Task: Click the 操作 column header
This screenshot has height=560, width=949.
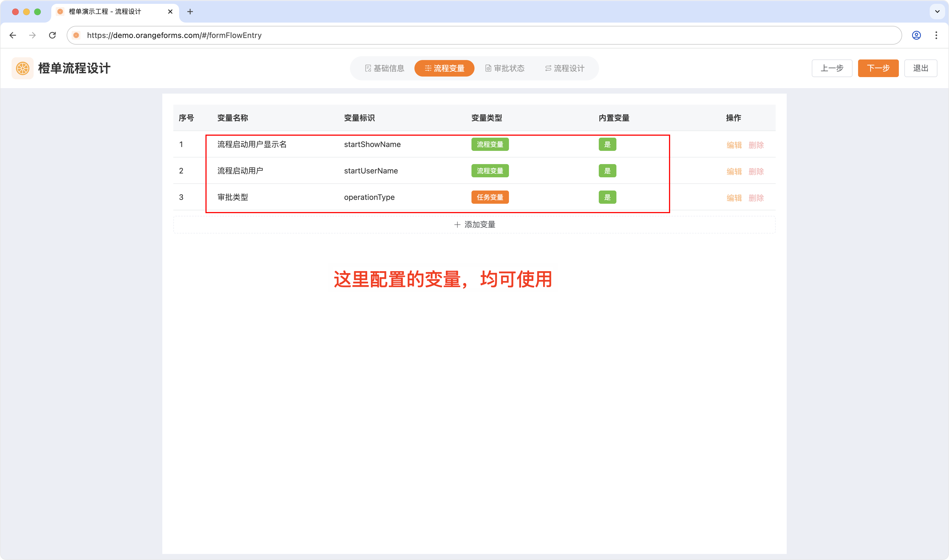Action: [733, 118]
